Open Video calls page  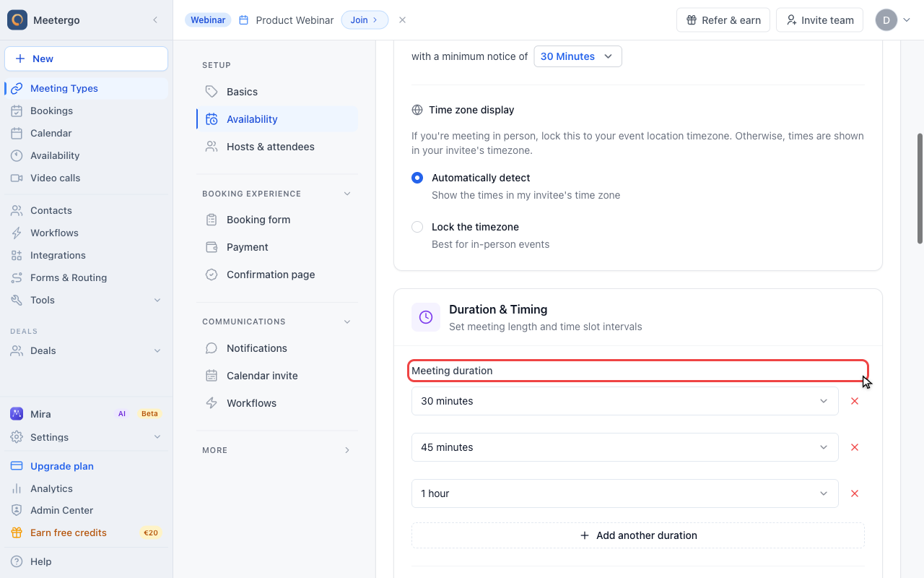click(86, 178)
